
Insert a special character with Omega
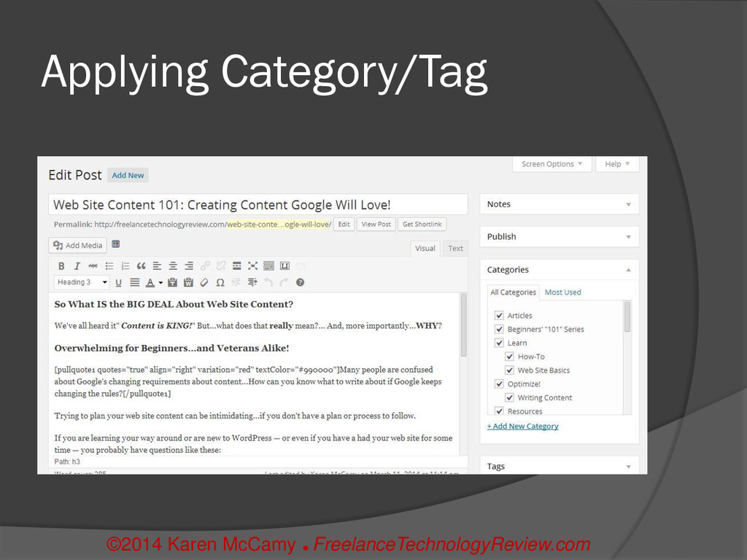220,282
